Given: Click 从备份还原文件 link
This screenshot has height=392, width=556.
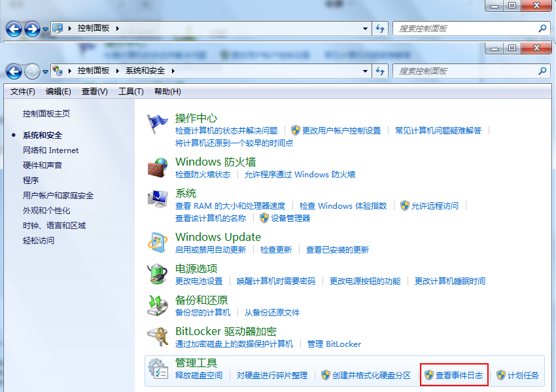Looking at the screenshot, I should tap(272, 313).
